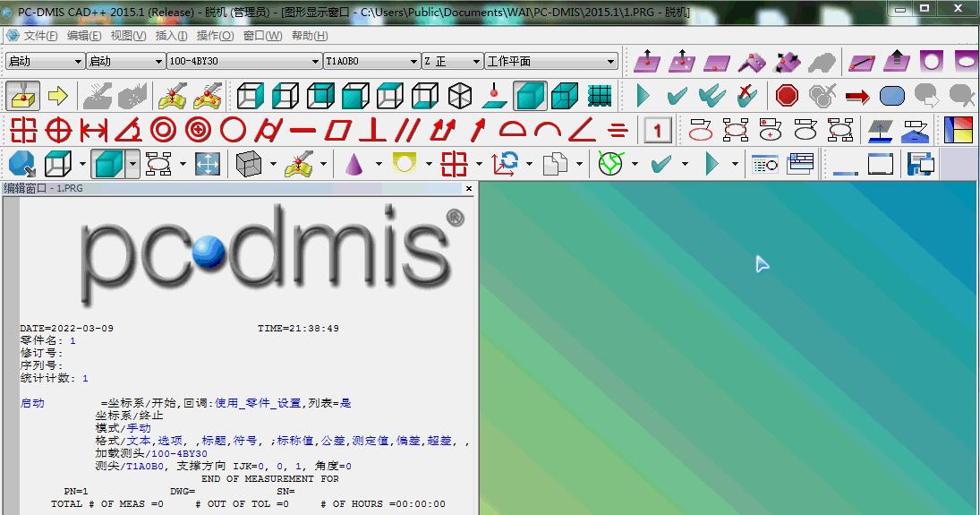Click the parallelism double-slash icon
Screen dimensions: 980x515
coord(407,130)
